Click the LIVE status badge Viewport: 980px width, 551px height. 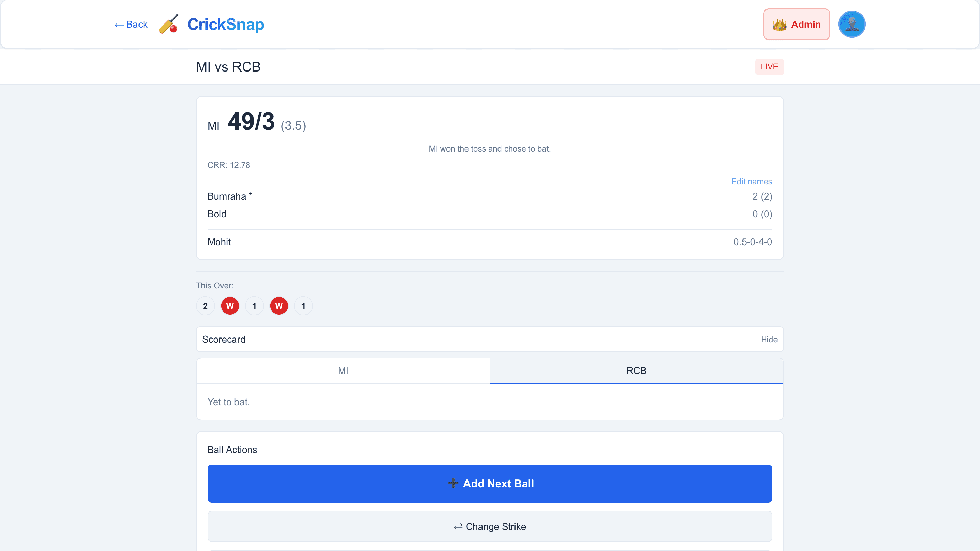[x=769, y=67]
